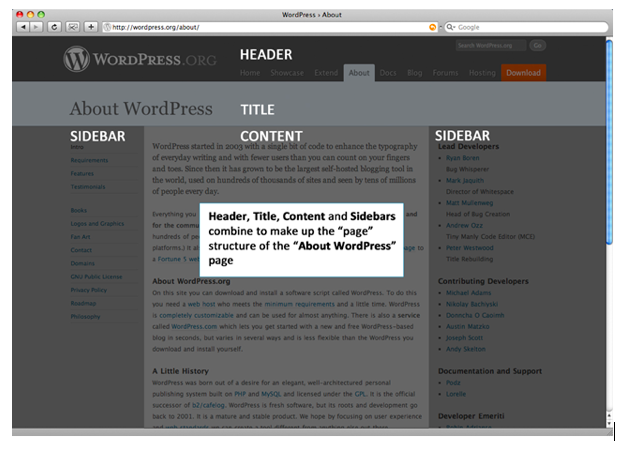Click the Search WordPress.org field
The width and height of the screenshot is (635, 458).
490,45
